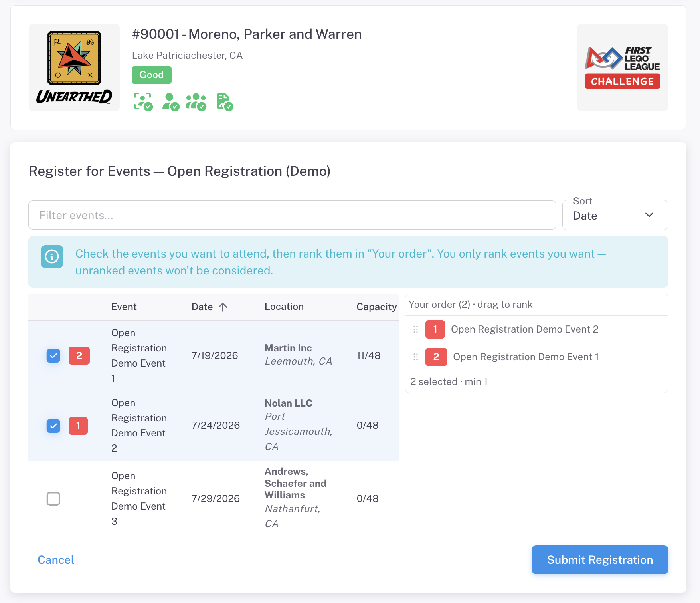700x603 pixels.
Task: Uncheck Open Registration Demo Event 2 checkbox
Action: click(53, 426)
